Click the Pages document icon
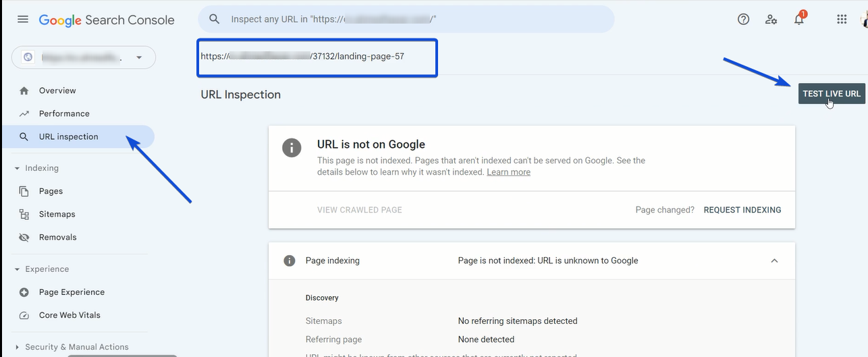868x357 pixels. pos(24,191)
